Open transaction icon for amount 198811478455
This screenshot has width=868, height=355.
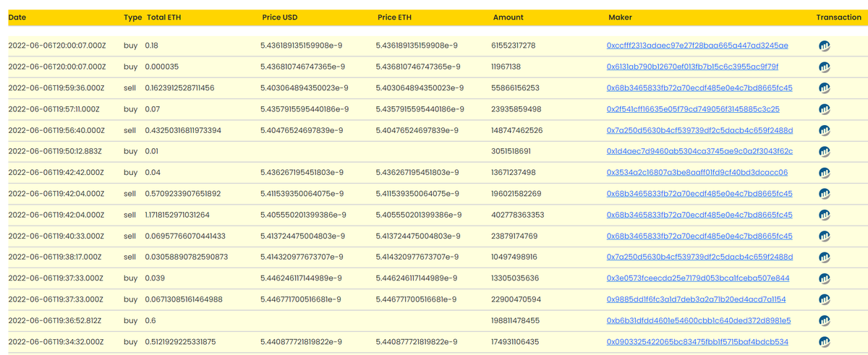point(824,321)
